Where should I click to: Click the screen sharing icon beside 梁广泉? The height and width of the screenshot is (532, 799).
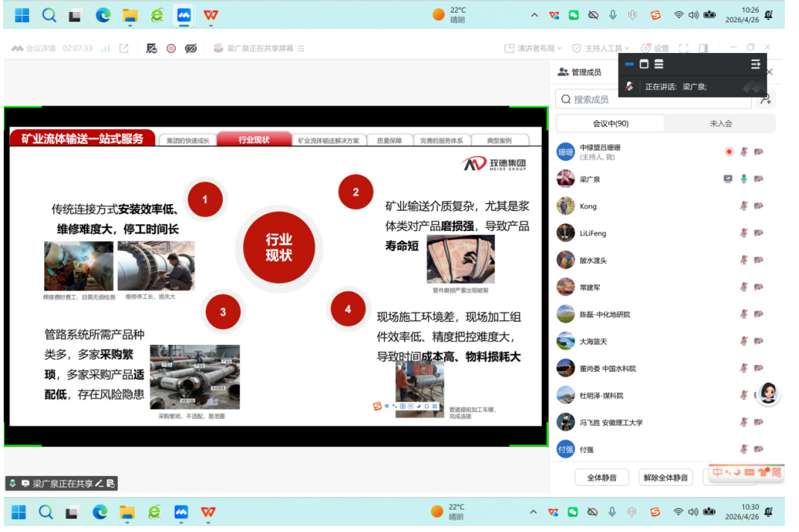[728, 179]
